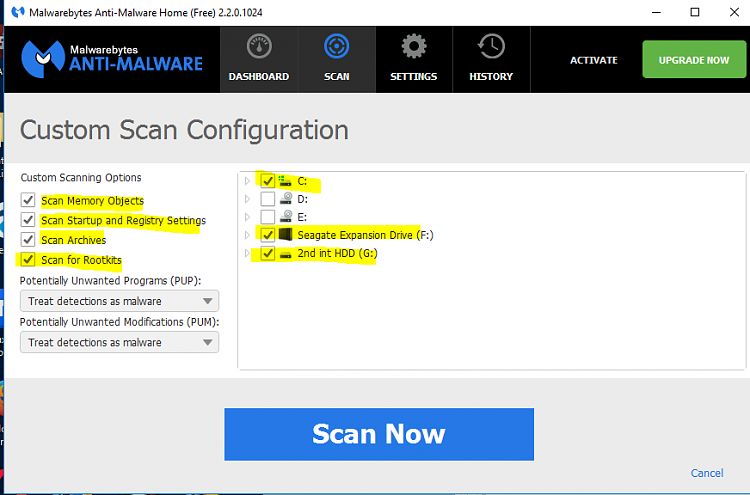Viewport: 750px width, 495px height.
Task: Click the D: disc drive icon
Action: click(x=286, y=198)
